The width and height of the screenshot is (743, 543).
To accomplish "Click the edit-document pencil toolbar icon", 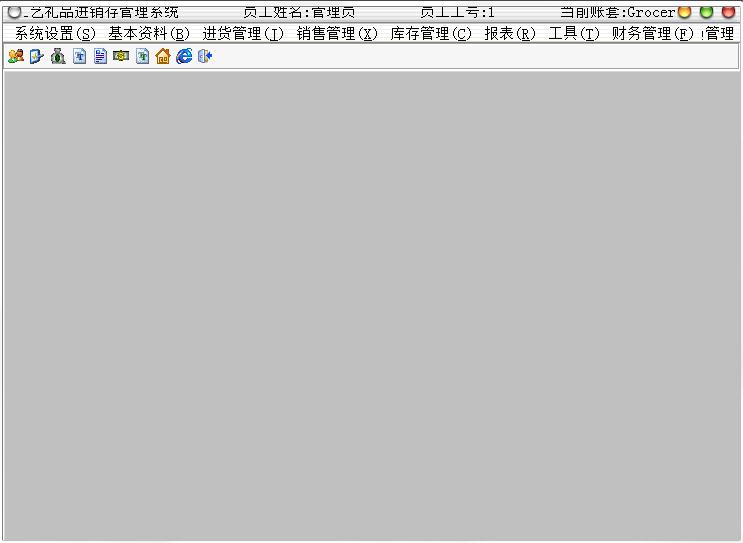I will [x=36, y=56].
